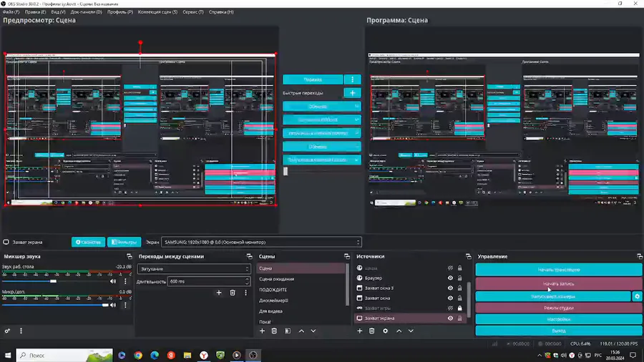Add a quick transition with plus button
644x362 pixels.
click(352, 93)
